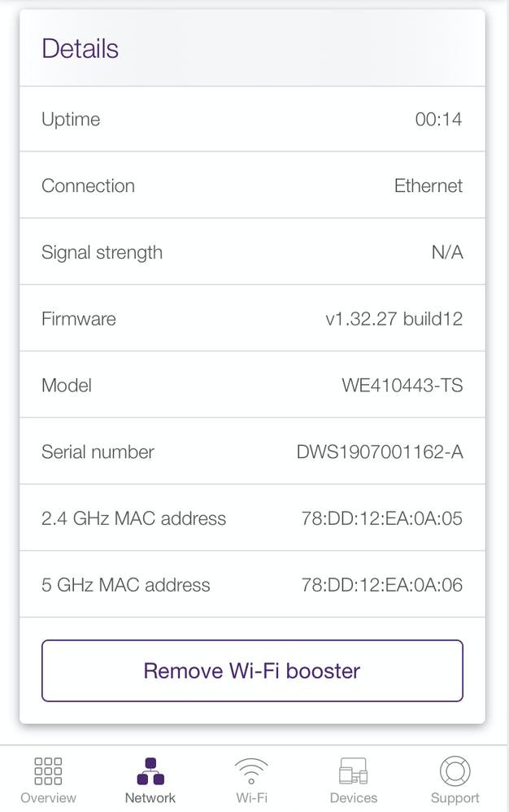Viewport: 509px width, 812px height.
Task: Tap the Connection Ethernet value
Action: click(x=429, y=186)
